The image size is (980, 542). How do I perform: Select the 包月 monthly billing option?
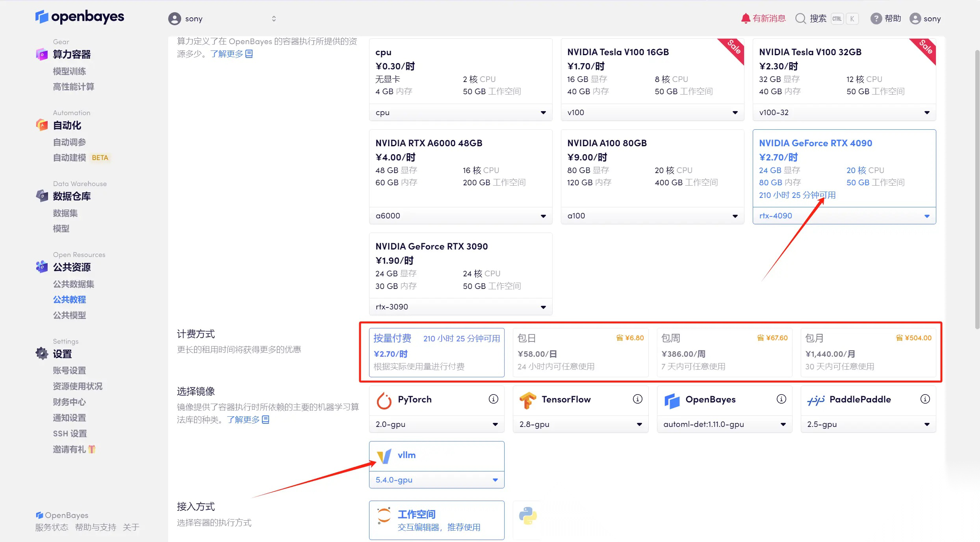[x=868, y=352]
